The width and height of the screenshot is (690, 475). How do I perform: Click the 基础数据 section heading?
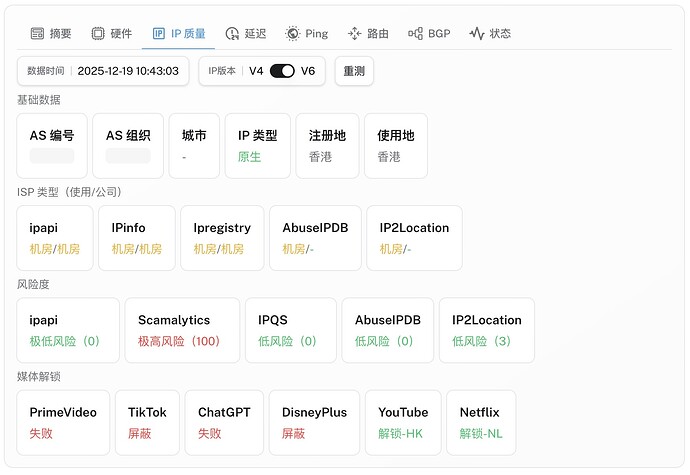point(39,100)
